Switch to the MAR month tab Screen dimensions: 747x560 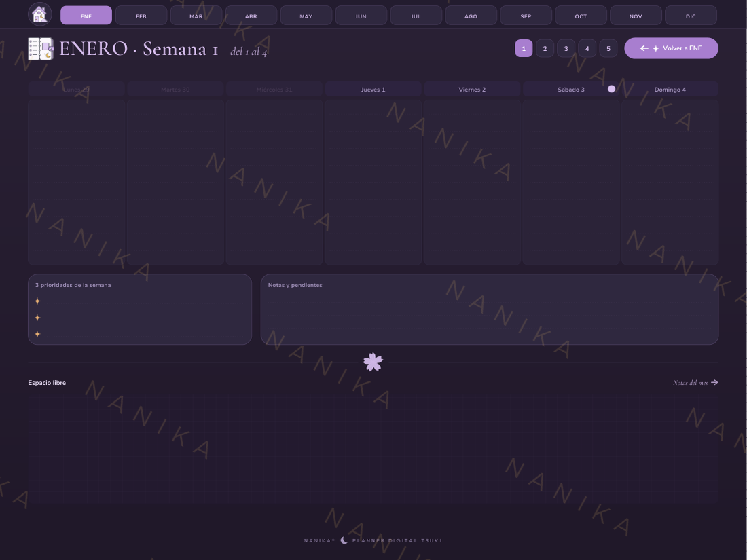pos(196,16)
